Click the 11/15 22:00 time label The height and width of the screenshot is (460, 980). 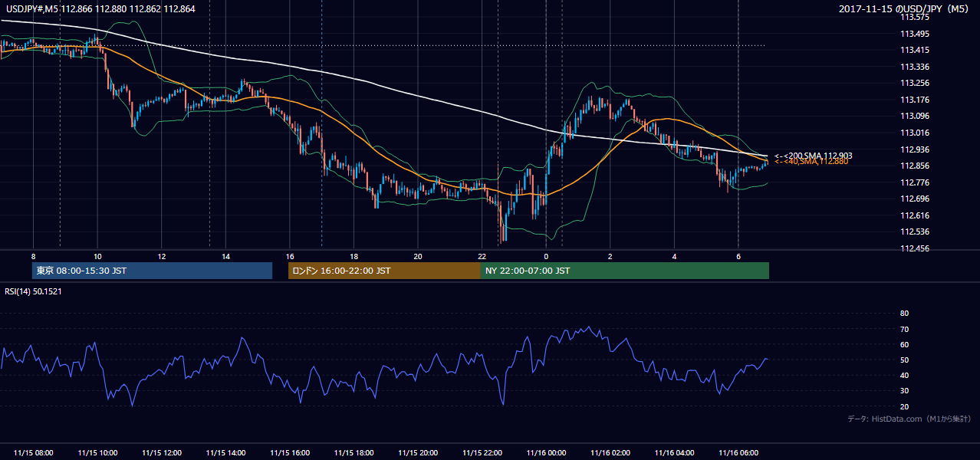click(x=482, y=453)
